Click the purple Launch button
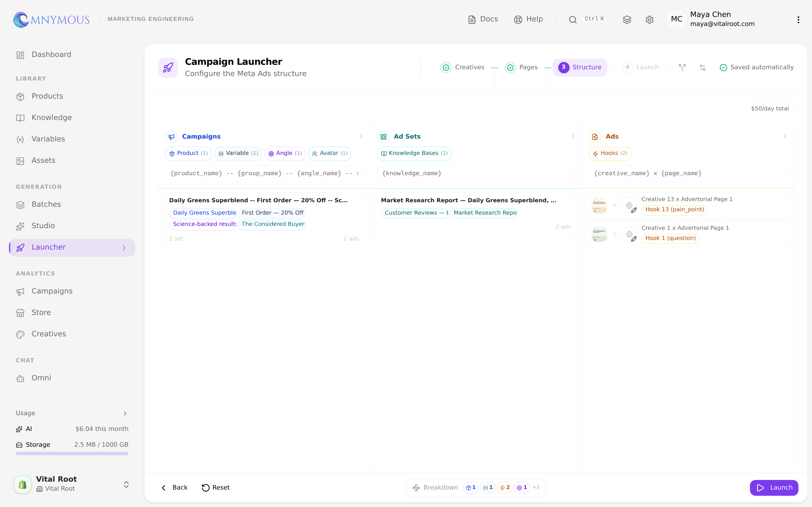 click(774, 487)
